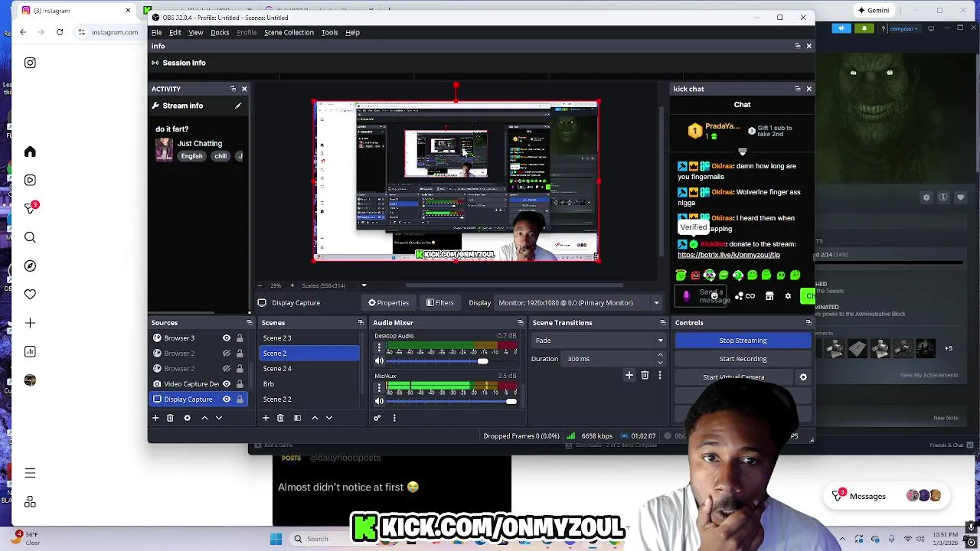The image size is (980, 551).
Task: Edit stream info with the pencil icon
Action: point(238,106)
